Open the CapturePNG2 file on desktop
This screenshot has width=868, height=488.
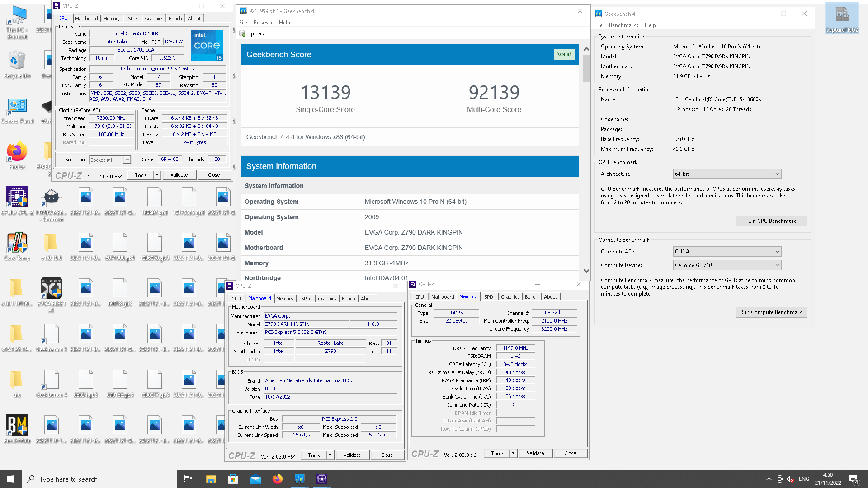pyautogui.click(x=842, y=19)
